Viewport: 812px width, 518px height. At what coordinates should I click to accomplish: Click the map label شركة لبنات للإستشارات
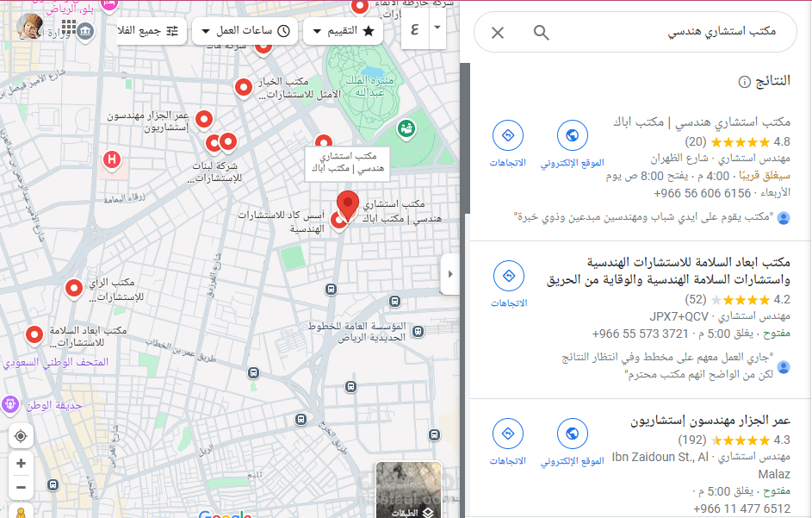click(214, 172)
